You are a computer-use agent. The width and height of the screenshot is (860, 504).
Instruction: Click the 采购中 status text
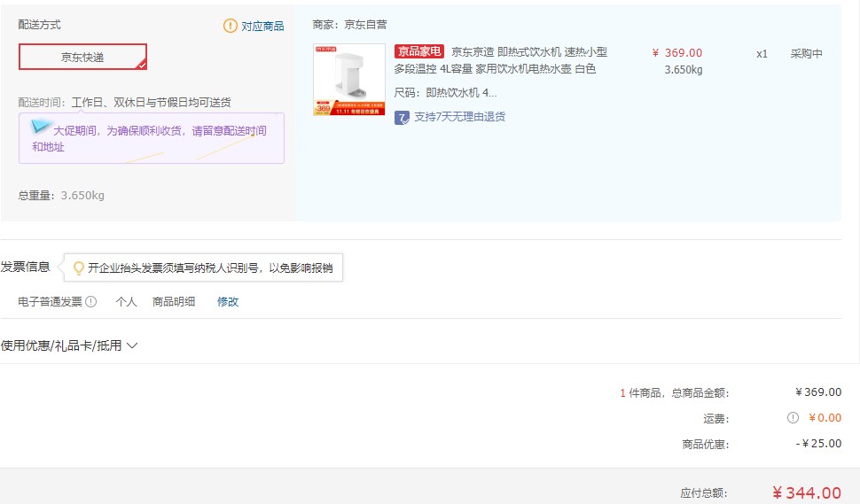(x=806, y=54)
